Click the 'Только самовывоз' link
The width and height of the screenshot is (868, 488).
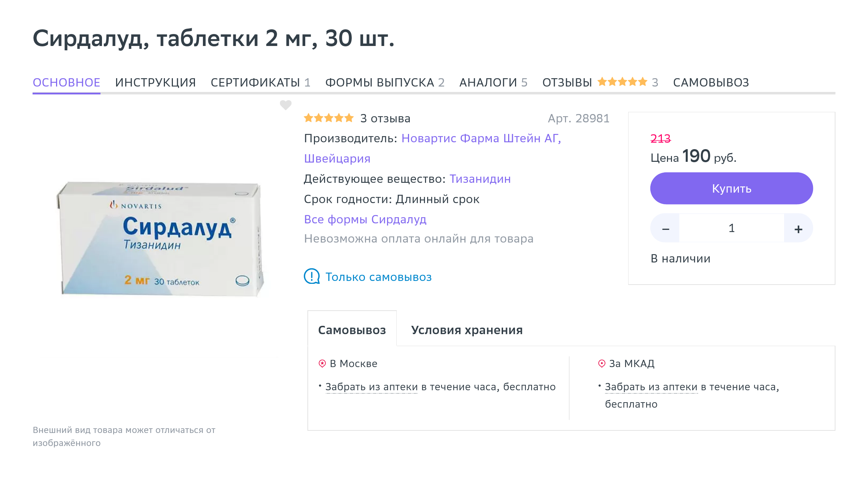point(379,277)
